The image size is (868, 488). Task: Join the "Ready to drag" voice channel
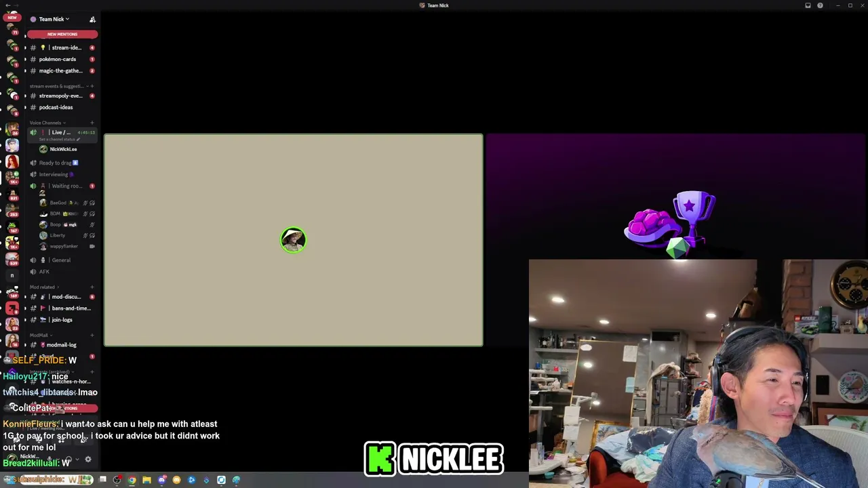[x=62, y=163]
